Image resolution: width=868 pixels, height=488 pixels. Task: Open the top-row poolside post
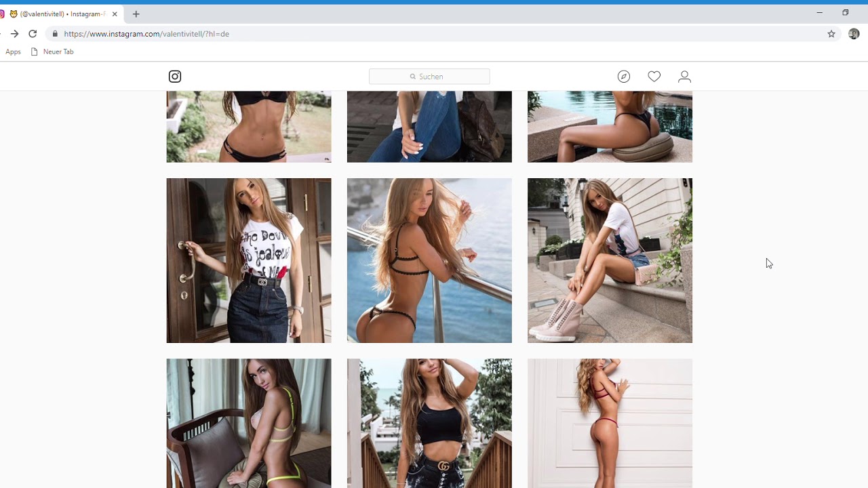point(610,127)
